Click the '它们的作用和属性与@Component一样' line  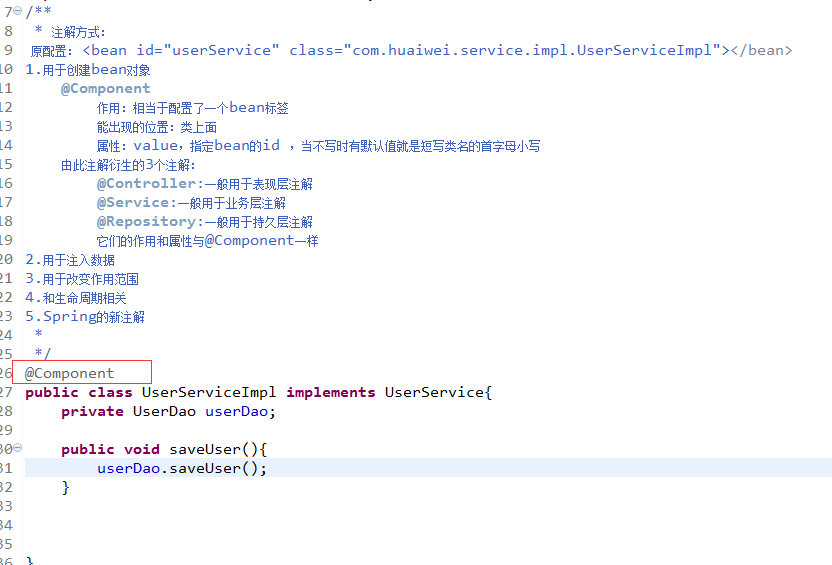click(x=207, y=241)
